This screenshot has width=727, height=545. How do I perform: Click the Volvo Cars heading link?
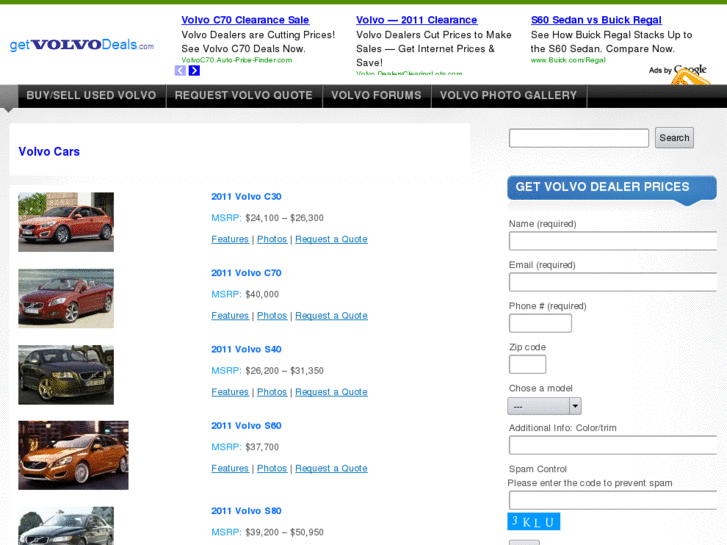pyautogui.click(x=49, y=152)
